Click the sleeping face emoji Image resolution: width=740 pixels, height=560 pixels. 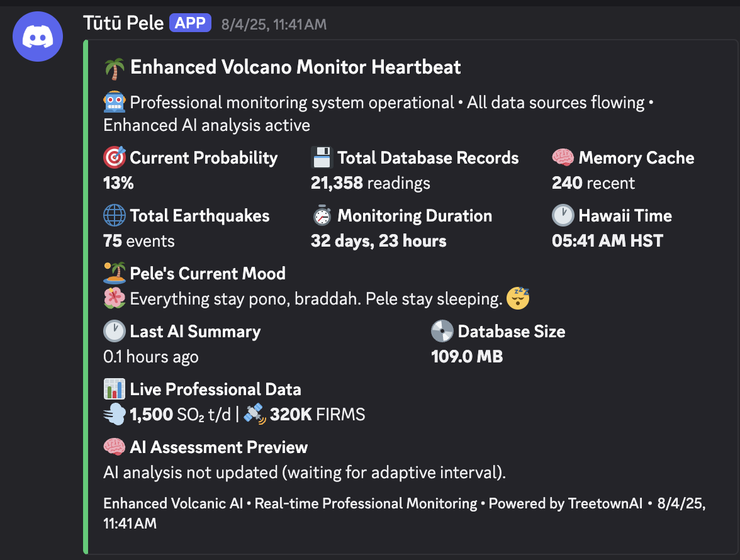[x=518, y=298]
